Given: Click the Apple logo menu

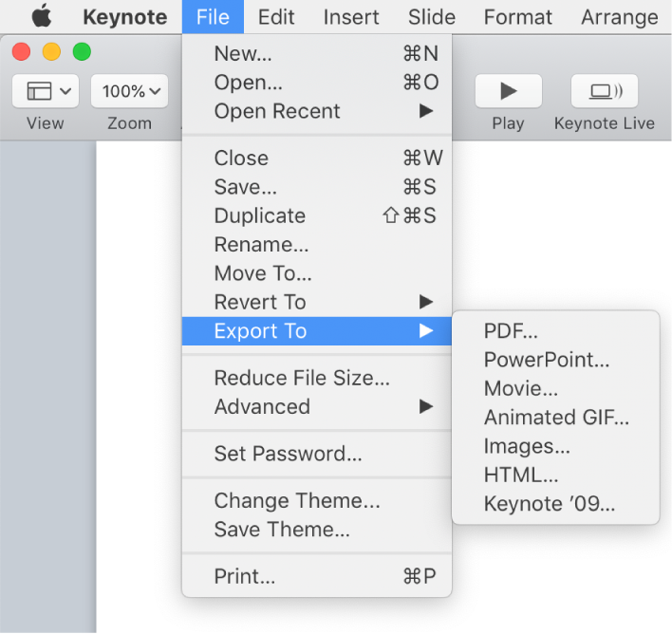Looking at the screenshot, I should coord(42,16).
